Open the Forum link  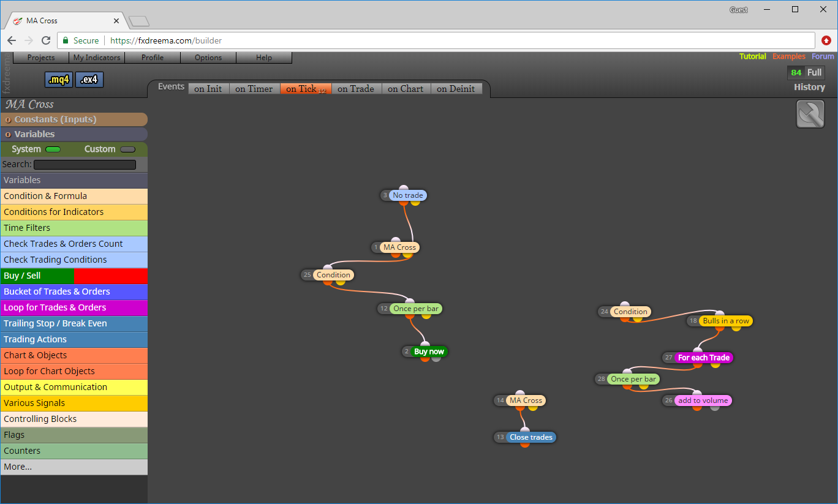823,56
